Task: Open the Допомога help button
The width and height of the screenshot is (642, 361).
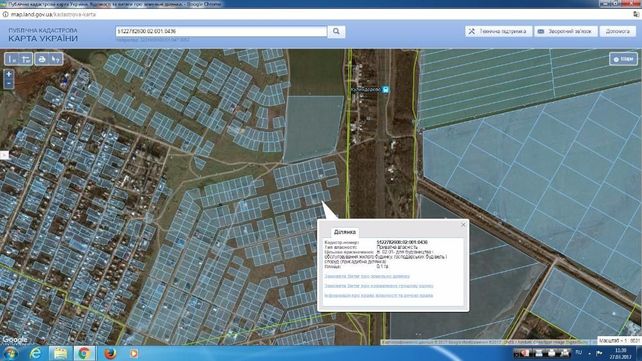Action: point(617,32)
